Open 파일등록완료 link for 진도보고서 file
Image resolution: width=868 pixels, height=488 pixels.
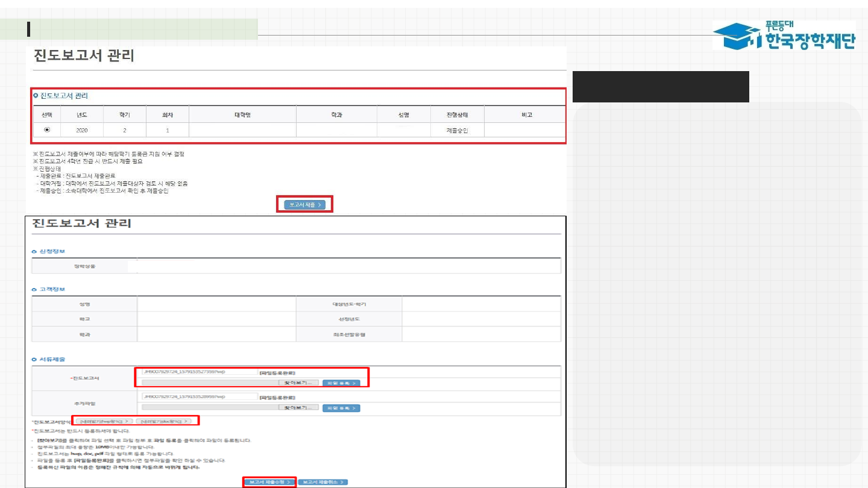click(277, 373)
